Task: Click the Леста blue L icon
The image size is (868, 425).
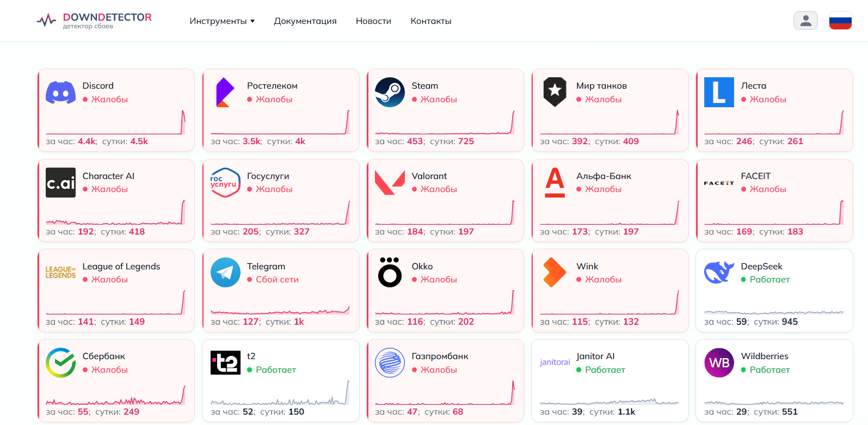Action: click(719, 93)
